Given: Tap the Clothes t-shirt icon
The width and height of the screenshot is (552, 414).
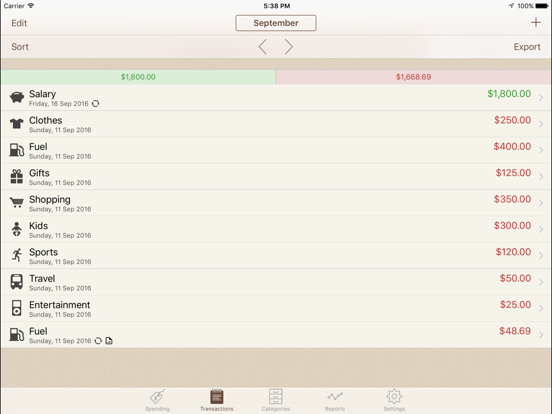Looking at the screenshot, I should coord(17,124).
